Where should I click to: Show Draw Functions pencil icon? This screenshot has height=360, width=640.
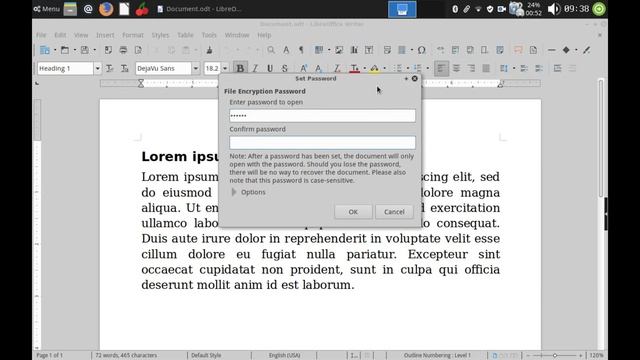587,50
